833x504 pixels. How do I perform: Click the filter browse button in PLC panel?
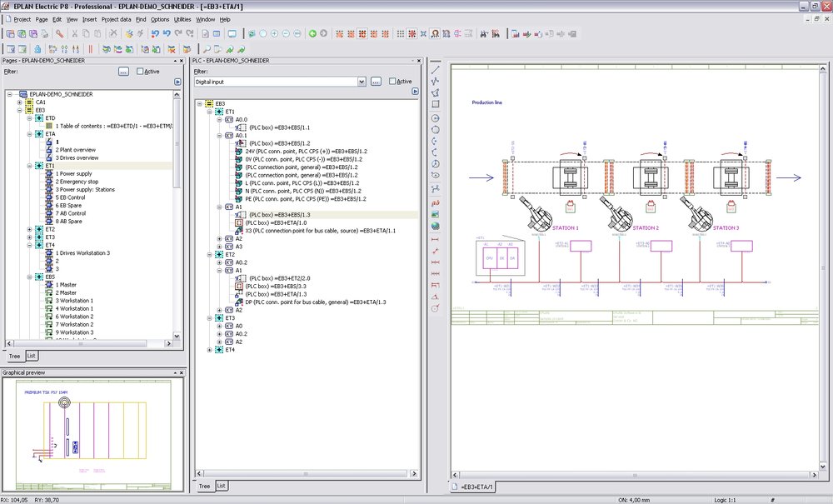[376, 82]
